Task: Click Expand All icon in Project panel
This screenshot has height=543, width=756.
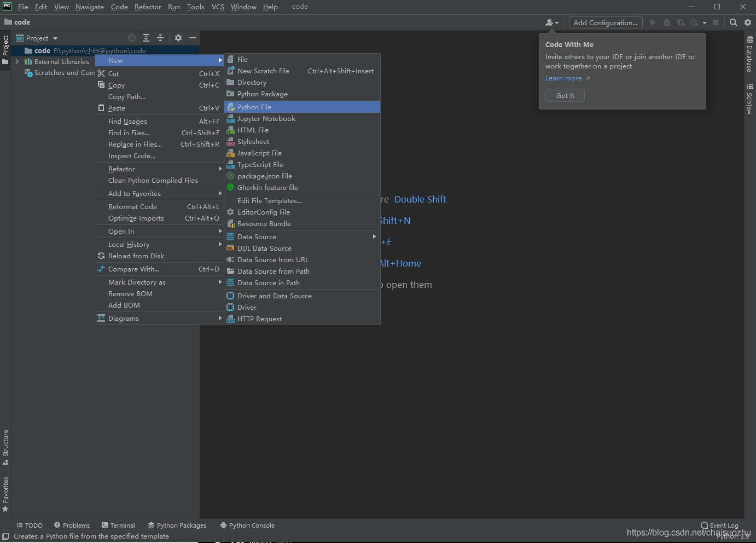Action: [146, 38]
